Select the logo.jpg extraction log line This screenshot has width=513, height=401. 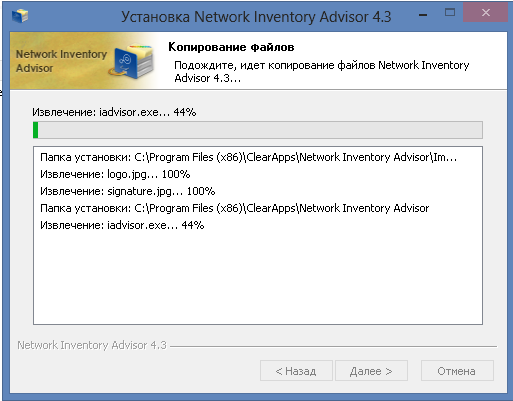[x=115, y=174]
